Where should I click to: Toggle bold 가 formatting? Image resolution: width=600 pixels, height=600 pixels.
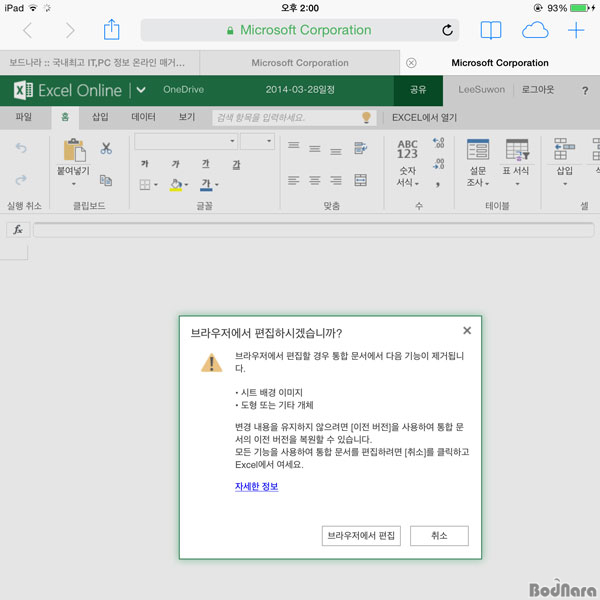click(x=145, y=164)
